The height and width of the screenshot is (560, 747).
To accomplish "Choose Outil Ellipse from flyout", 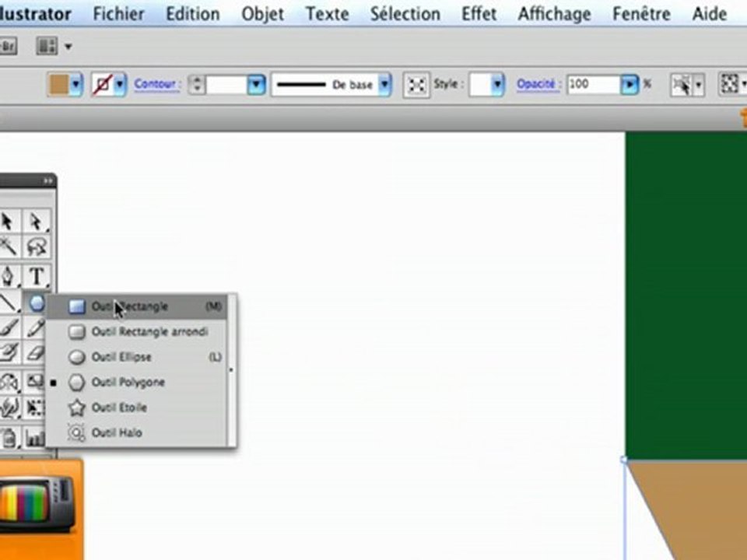I will [x=136, y=357].
